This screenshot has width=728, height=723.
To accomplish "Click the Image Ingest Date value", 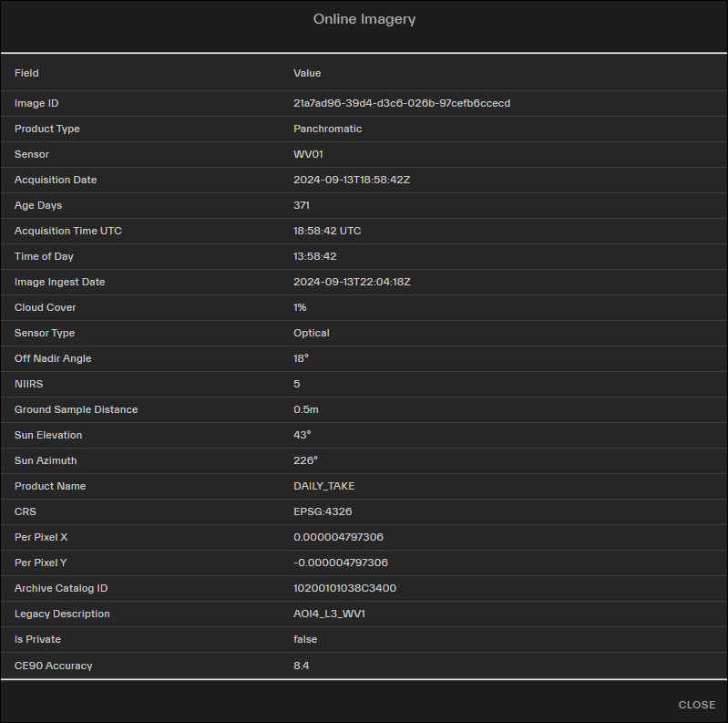I will pyautogui.click(x=352, y=282).
